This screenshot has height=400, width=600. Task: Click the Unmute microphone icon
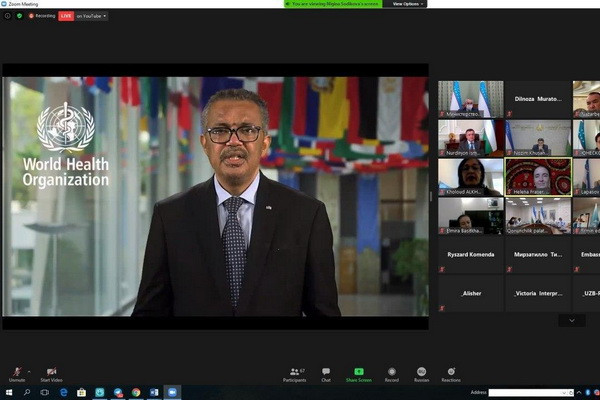(x=16, y=372)
